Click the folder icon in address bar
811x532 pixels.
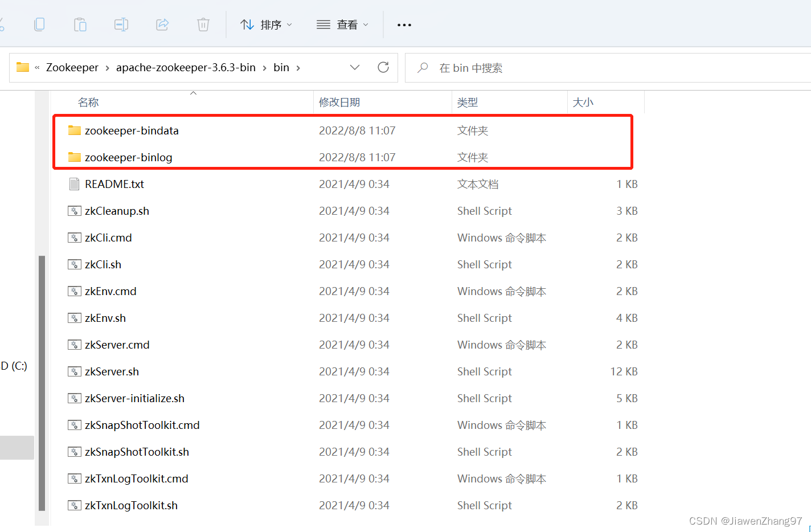[23, 67]
